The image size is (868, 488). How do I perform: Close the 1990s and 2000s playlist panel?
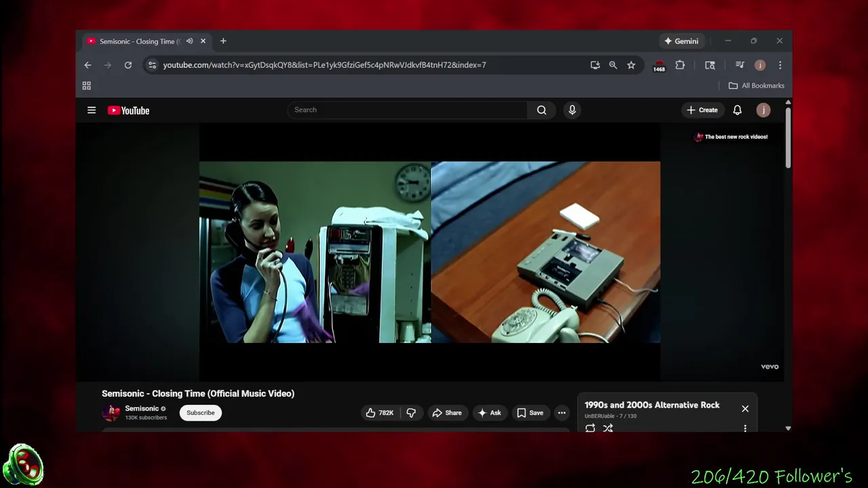click(745, 409)
